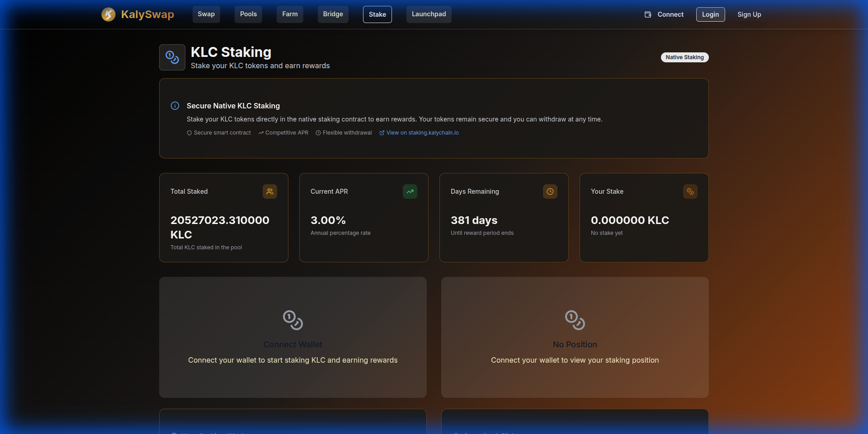Click the coin icon above Connect Wallet text
868x434 pixels.
coord(292,320)
